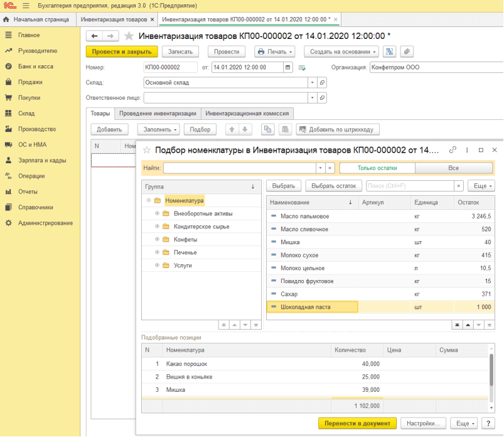Jump to last row in nomenclature list

pos(489,325)
